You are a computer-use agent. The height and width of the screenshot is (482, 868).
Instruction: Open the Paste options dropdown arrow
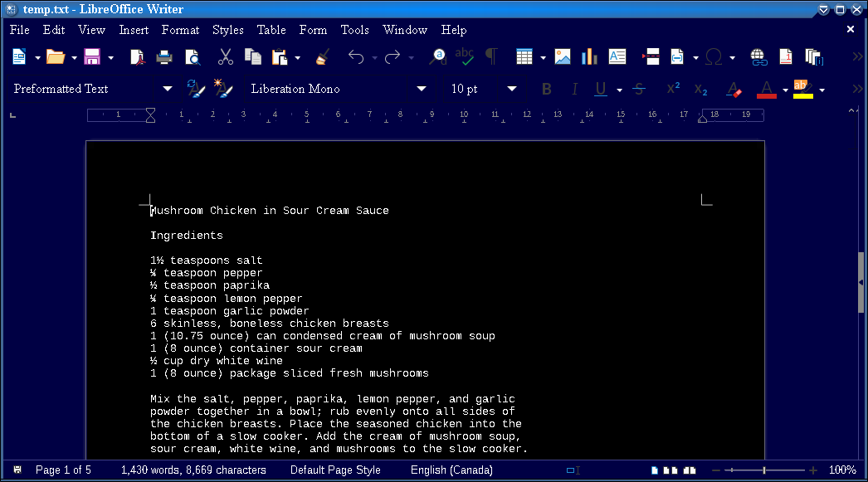[297, 57]
